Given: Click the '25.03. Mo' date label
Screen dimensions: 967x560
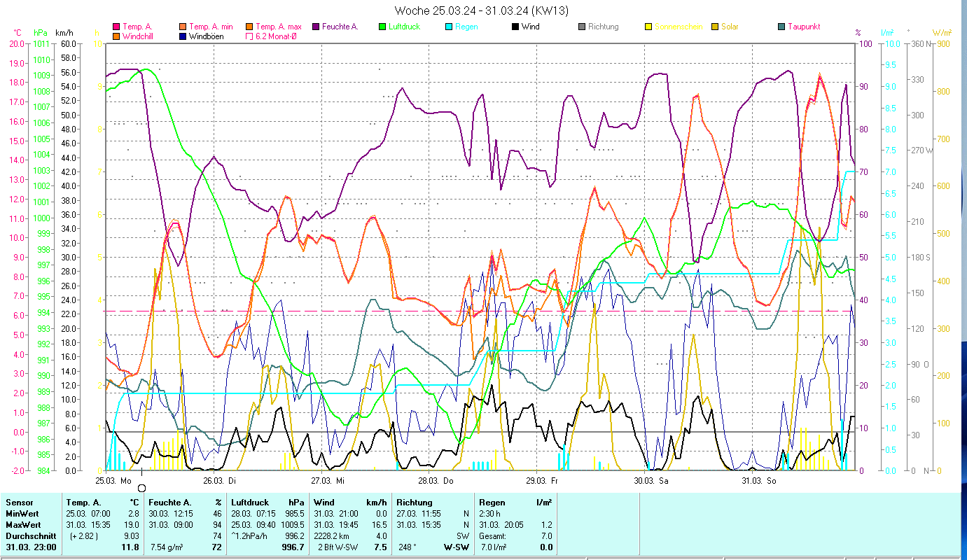Looking at the screenshot, I should (113, 481).
